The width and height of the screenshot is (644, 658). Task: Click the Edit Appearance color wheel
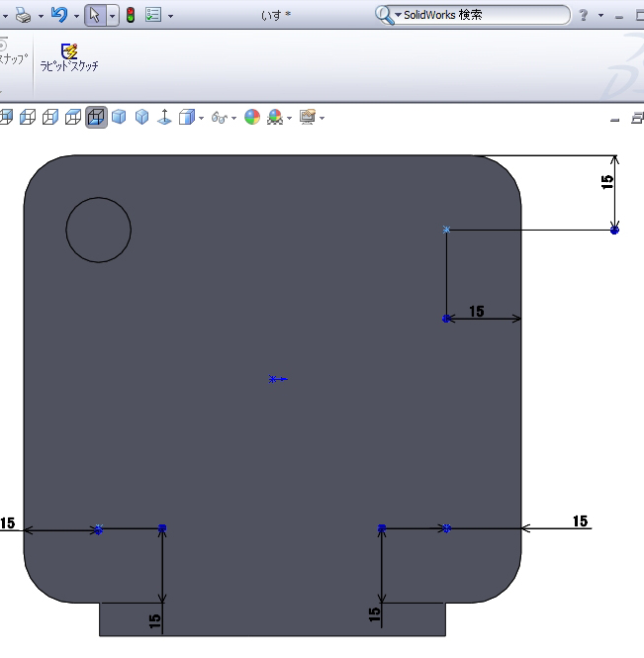pos(252,118)
